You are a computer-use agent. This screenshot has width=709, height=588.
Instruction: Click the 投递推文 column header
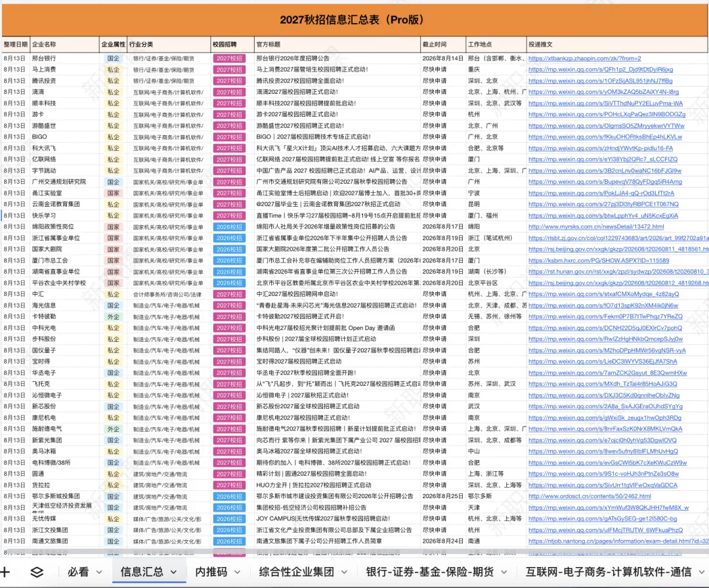pos(617,44)
